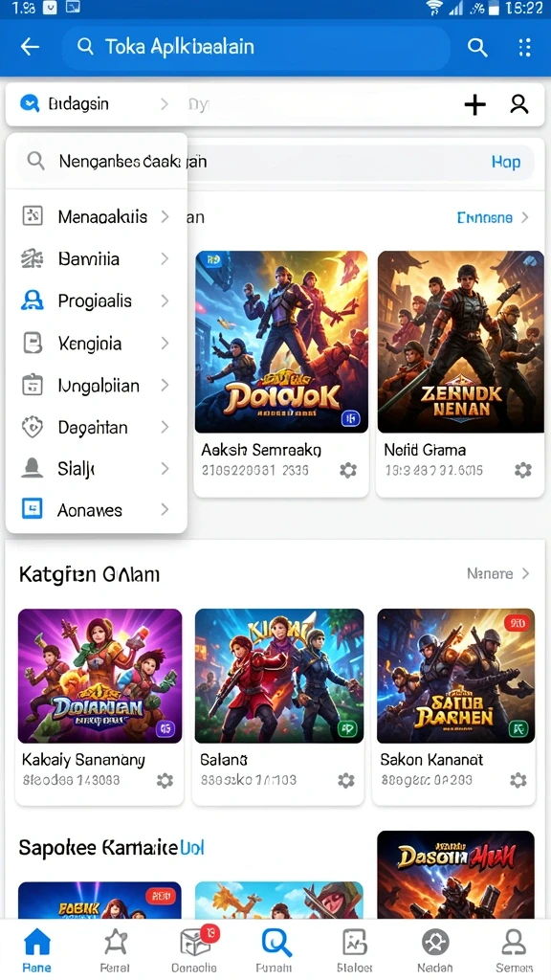551x980 pixels.
Task: Open settings gear on Kakaiy Sananany card
Action: (165, 780)
